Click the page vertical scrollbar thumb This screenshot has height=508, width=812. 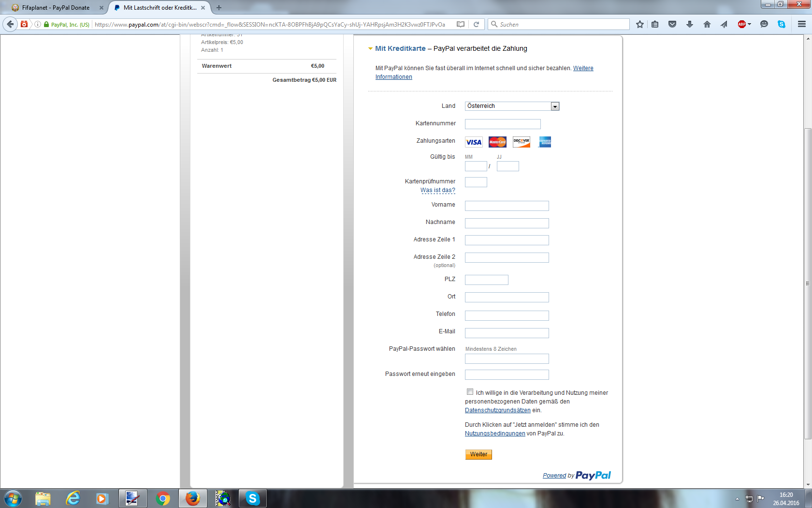[x=808, y=283]
